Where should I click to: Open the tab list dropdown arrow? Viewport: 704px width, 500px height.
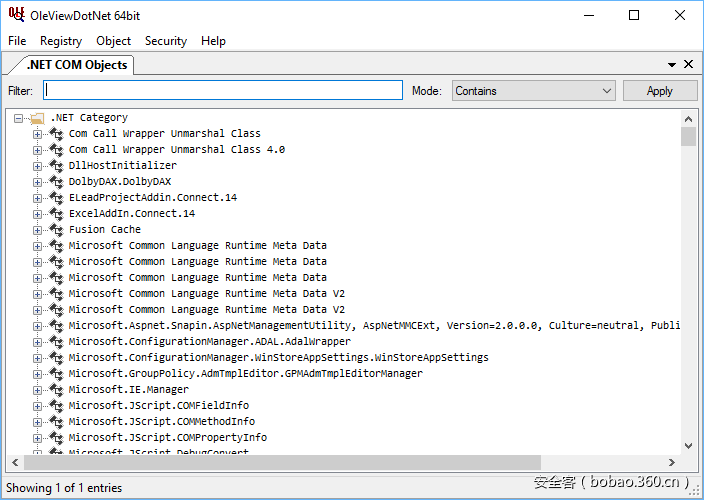[x=672, y=65]
